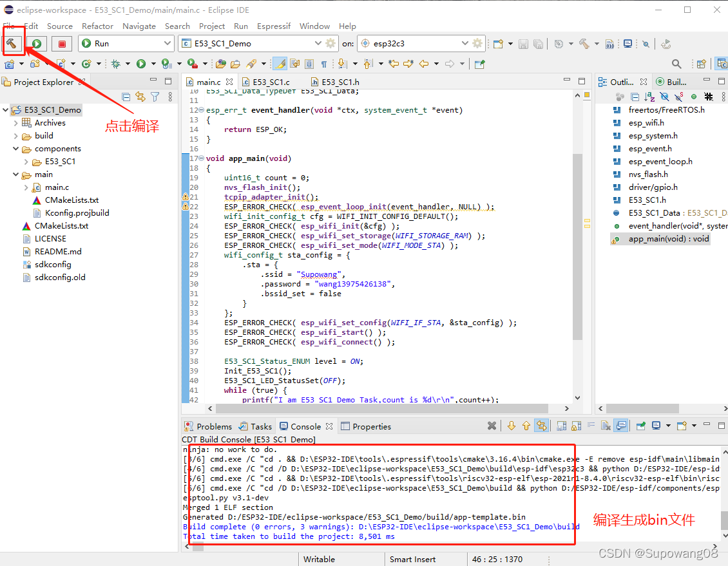Viewport: 728px width, 566px height.
Task: Open the Tasks tab
Action: [x=255, y=426]
